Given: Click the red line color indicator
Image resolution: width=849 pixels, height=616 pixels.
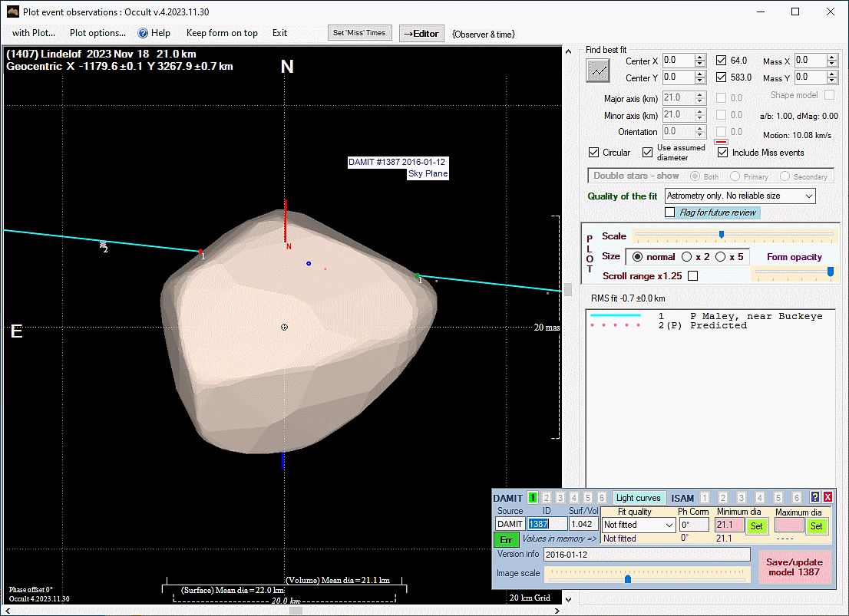Looking at the screenshot, I should pyautogui.click(x=721, y=142).
